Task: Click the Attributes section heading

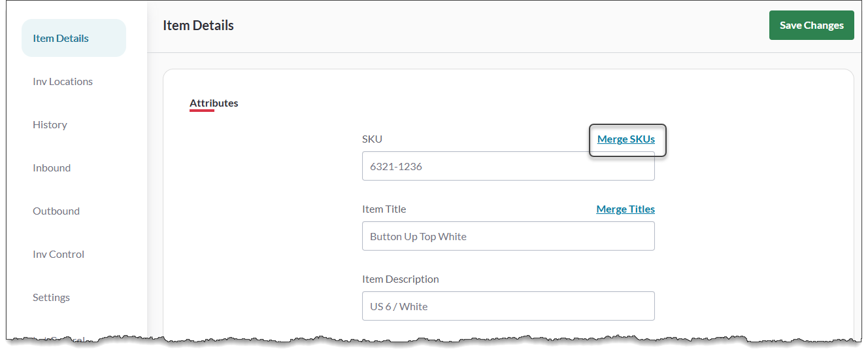Action: click(214, 103)
